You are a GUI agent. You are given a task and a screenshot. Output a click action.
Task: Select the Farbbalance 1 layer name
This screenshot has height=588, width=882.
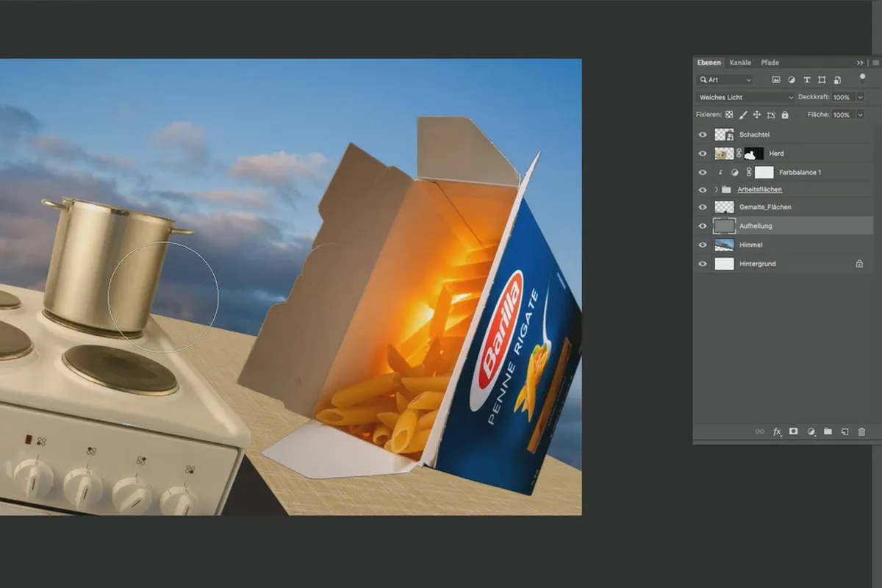coord(800,172)
